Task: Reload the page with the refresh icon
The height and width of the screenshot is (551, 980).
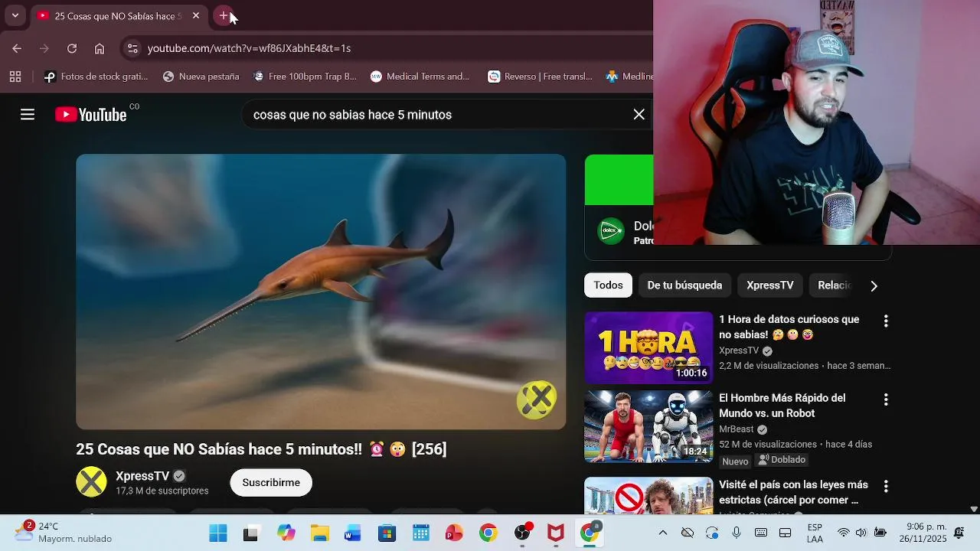Action: (x=72, y=48)
